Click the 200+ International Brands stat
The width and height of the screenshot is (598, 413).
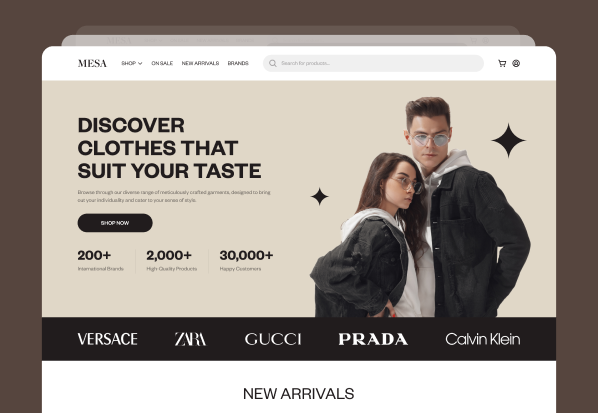[101, 260]
